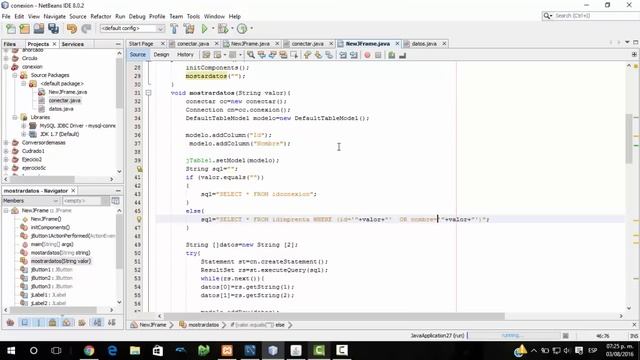Click the Last Edit icon in editor toolbar
The width and height of the screenshot is (640, 360).
pos(207,55)
